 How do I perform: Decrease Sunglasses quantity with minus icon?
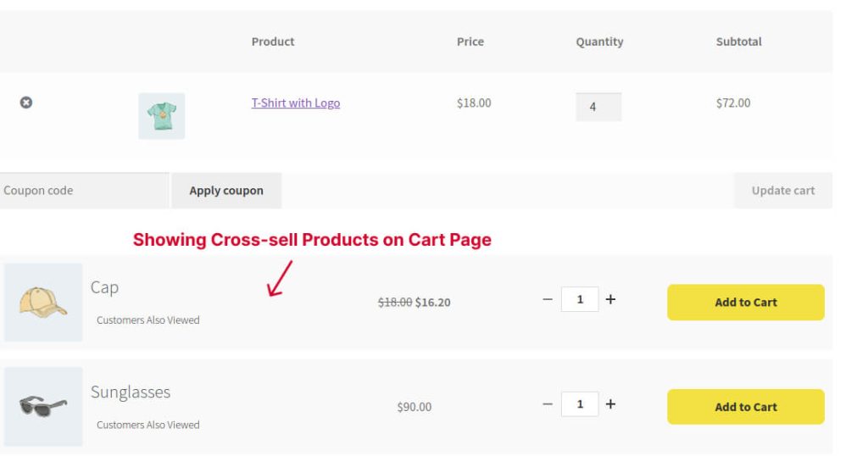click(x=548, y=404)
